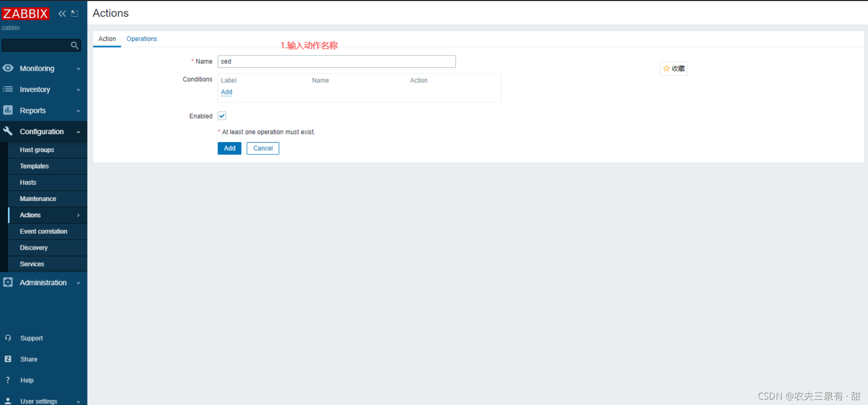Click the Monitoring eye icon
The image size is (868, 405).
click(8, 68)
